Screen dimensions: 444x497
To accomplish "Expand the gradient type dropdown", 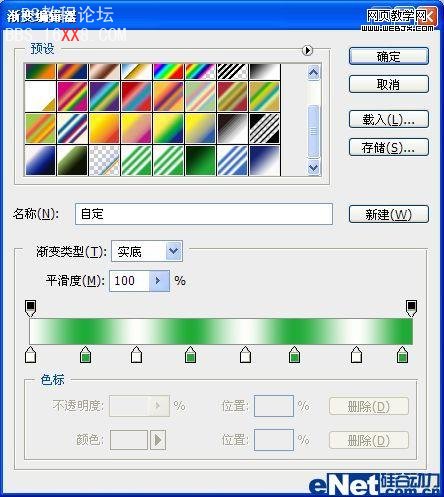I will [174, 251].
